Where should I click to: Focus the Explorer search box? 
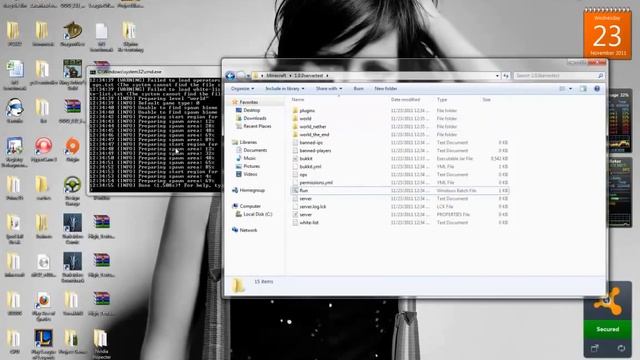[559, 76]
